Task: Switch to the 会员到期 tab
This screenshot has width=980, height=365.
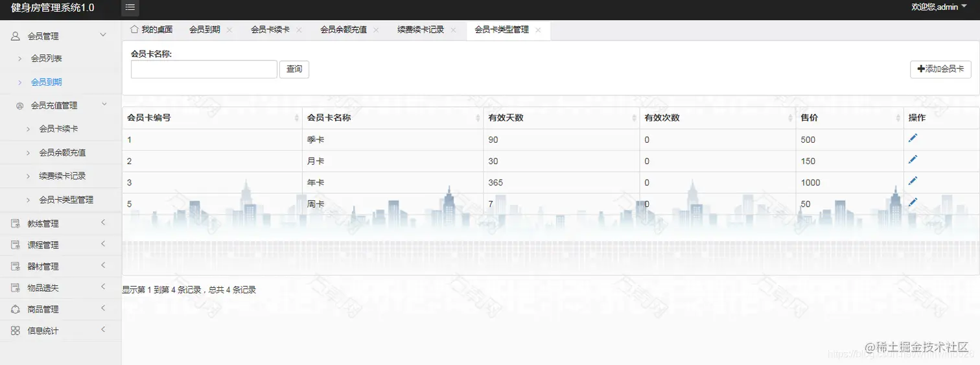Action: pos(205,30)
